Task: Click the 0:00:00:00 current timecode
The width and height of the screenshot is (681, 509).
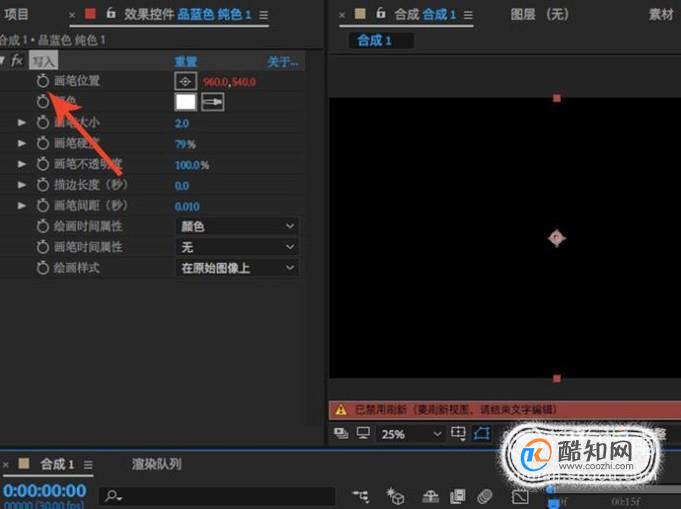Action: (x=45, y=490)
